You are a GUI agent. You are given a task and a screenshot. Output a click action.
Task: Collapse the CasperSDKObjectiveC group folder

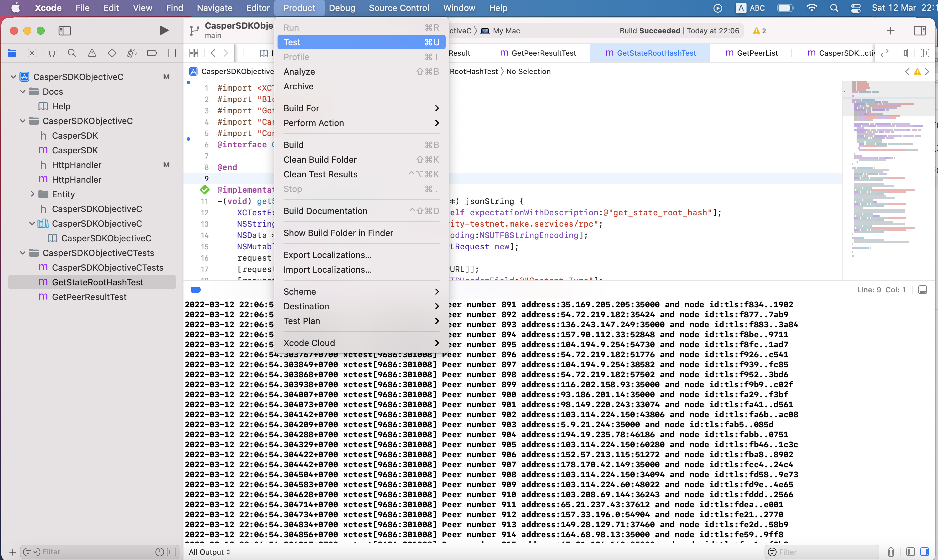click(x=22, y=121)
